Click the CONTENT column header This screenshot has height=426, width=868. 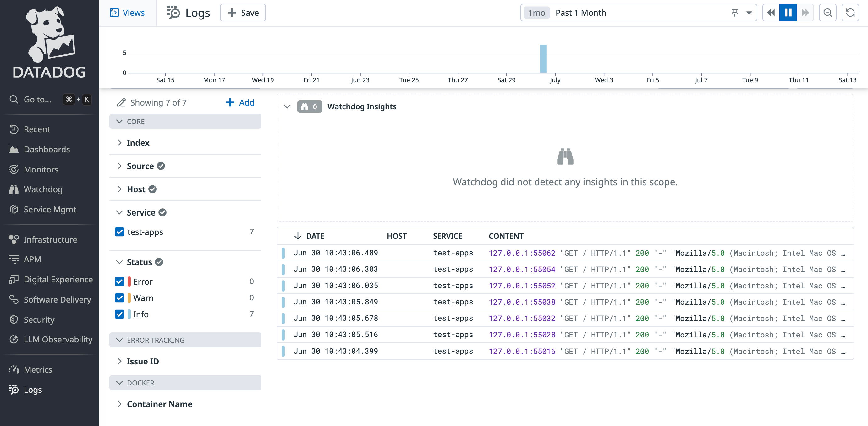point(506,236)
